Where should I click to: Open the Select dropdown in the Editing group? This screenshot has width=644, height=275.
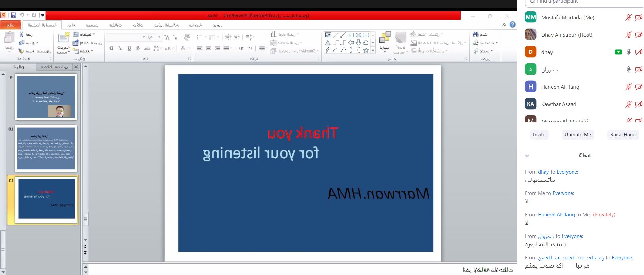483,51
